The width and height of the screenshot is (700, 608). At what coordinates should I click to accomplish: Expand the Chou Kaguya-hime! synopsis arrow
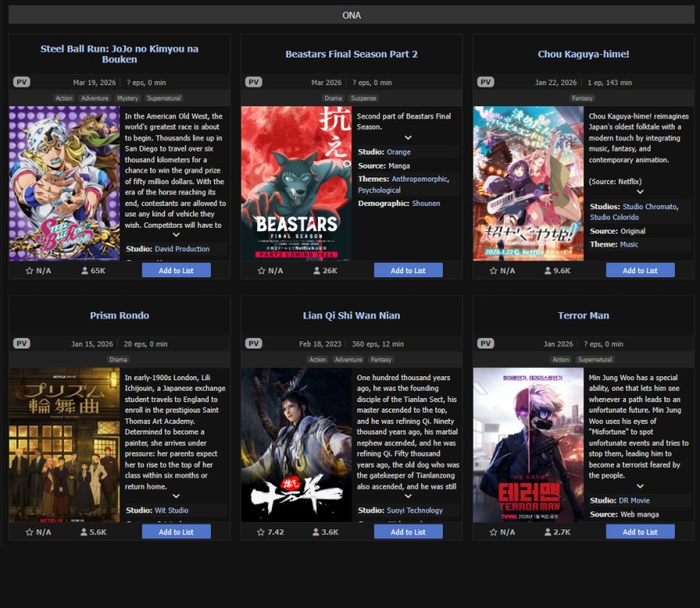tap(640, 192)
